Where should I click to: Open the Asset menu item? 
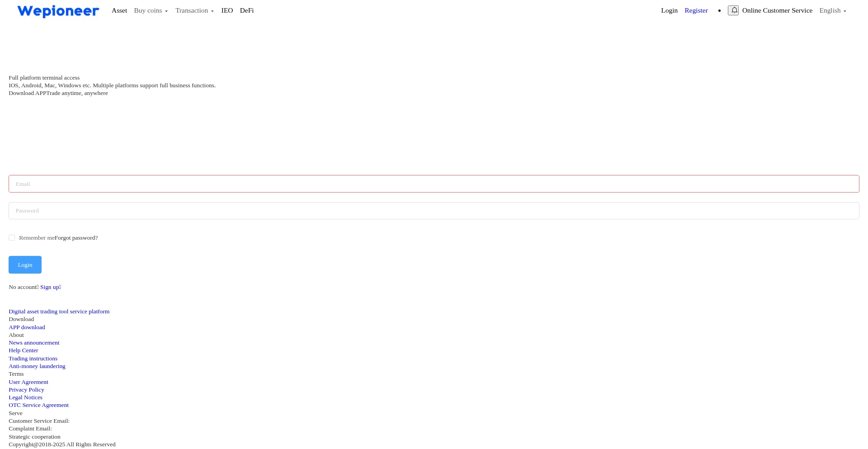(119, 10)
